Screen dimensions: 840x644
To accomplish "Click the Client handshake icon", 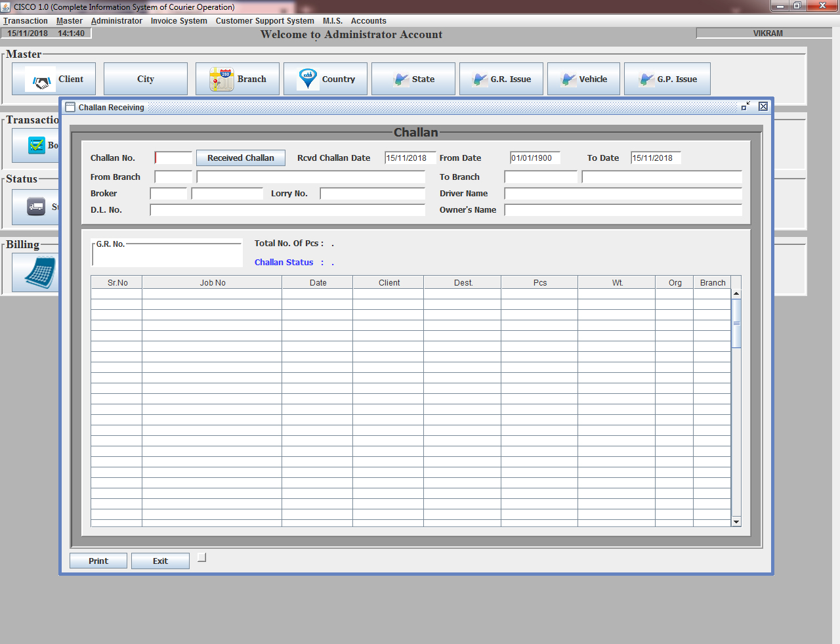I will click(x=41, y=81).
